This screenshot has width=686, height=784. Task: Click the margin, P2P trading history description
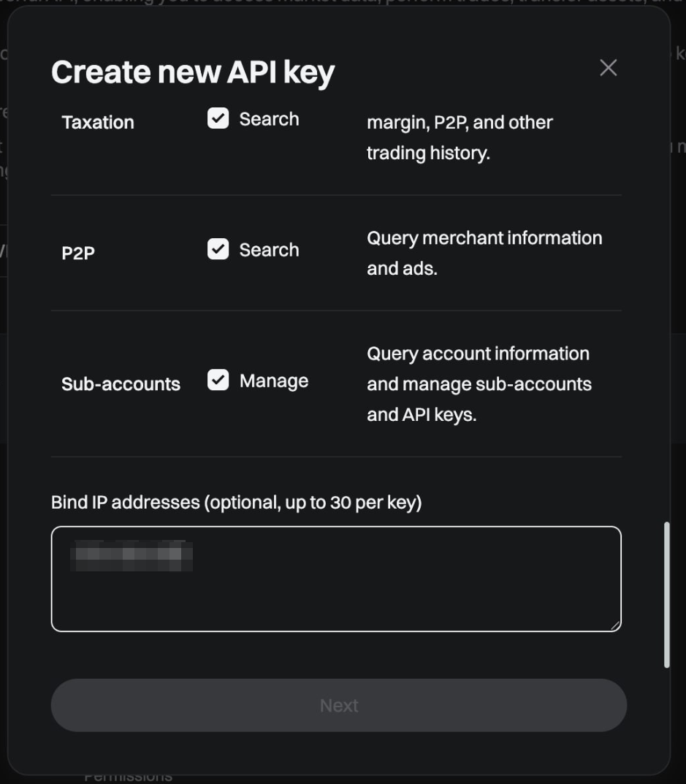pyautogui.click(x=460, y=137)
